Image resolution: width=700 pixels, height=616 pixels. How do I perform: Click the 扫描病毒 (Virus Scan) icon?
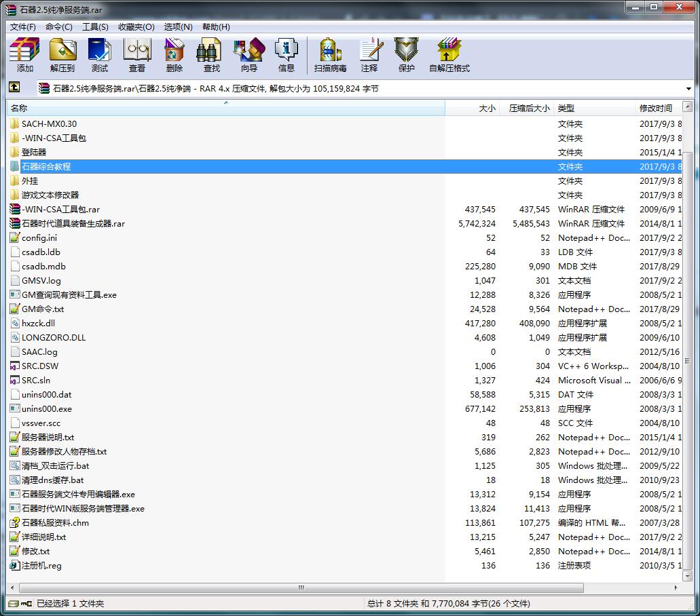point(331,50)
